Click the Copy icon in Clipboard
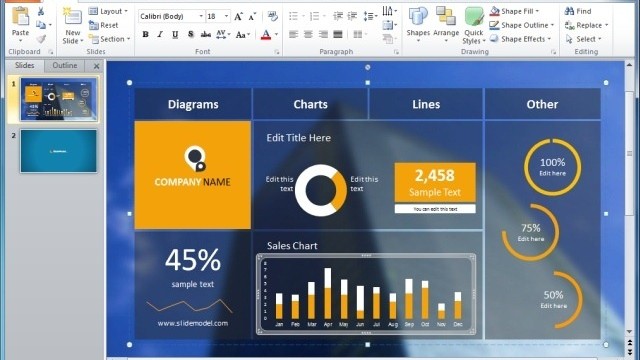This screenshot has width=640, height=360. click(x=41, y=25)
